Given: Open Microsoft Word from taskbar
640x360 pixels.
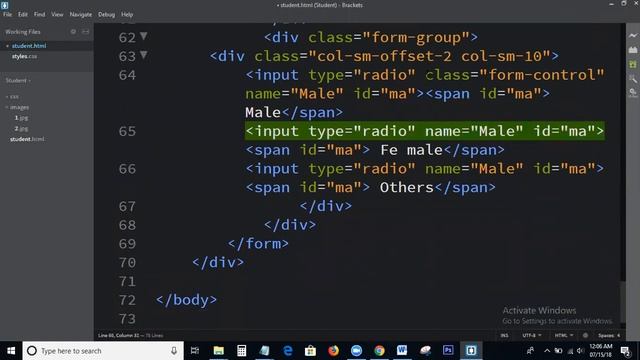Looking at the screenshot, I should click(x=402, y=351).
